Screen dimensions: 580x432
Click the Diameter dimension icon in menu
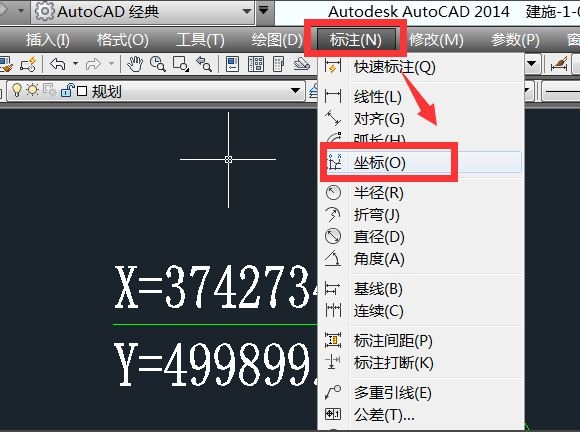(333, 236)
